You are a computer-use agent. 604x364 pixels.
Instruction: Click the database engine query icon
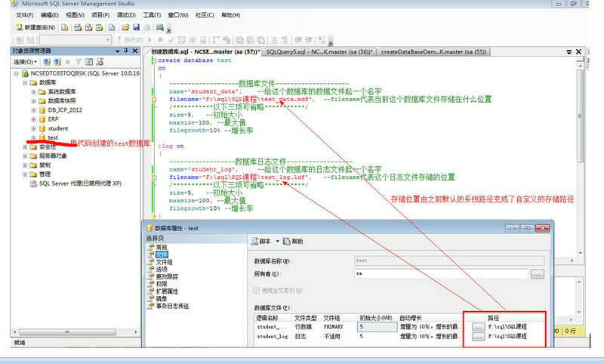[65, 27]
